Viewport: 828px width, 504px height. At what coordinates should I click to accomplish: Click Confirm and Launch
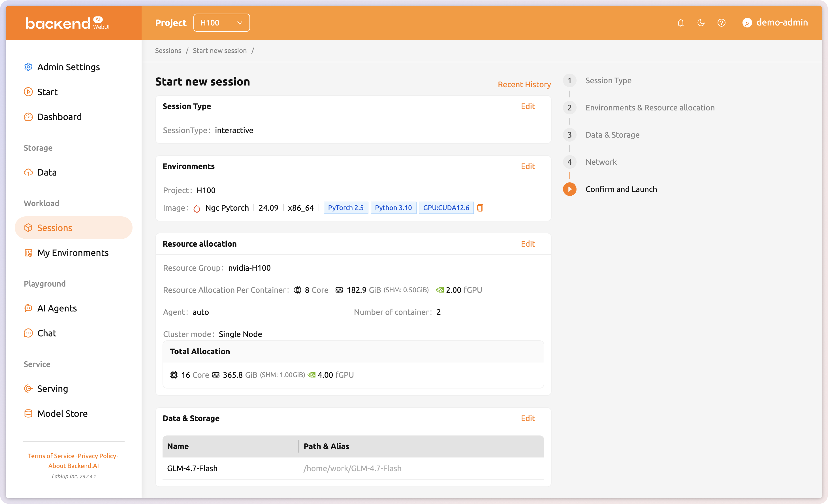coord(621,189)
